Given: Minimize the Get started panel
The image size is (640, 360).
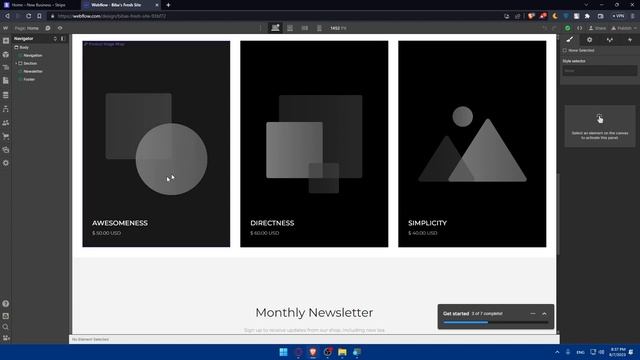Looking at the screenshot, I should click(533, 313).
